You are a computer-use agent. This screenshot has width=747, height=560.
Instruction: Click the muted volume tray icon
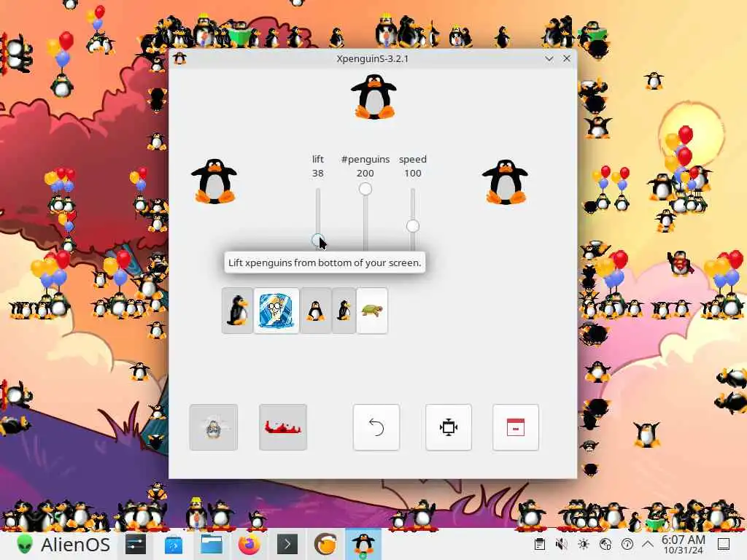click(561, 544)
